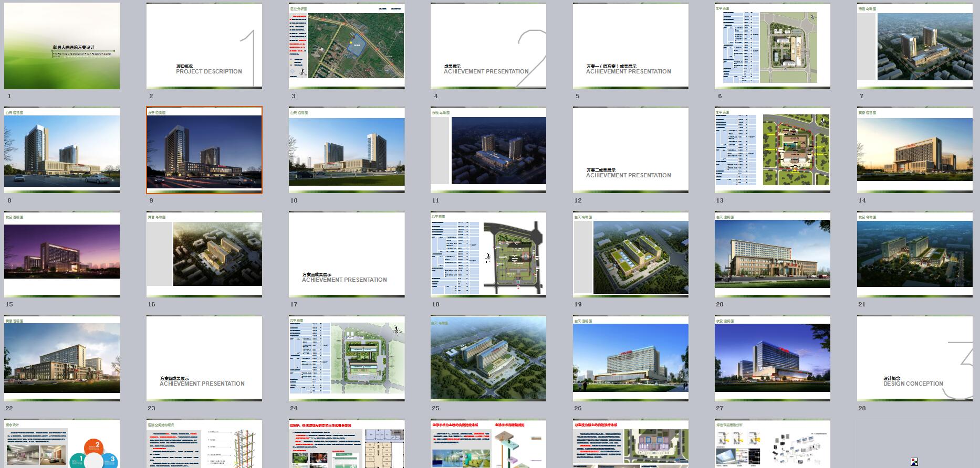Select slide 2 'PROJECT DESCRIPTION' section thumbnail
Image resolution: width=980 pixels, height=468 pixels.
(x=204, y=46)
